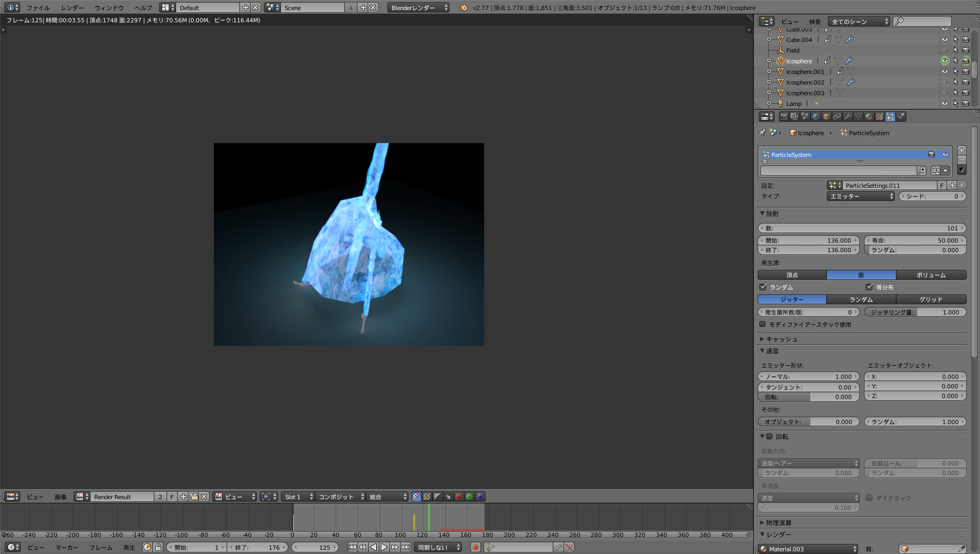This screenshot has width=980, height=554.
Task: Open the エミッター type dropdown
Action: (x=861, y=196)
